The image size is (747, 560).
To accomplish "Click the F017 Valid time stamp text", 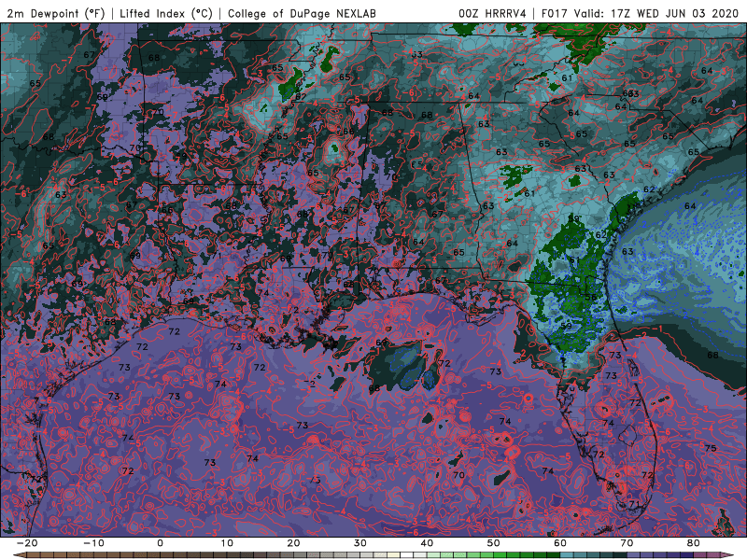I will tap(640, 13).
